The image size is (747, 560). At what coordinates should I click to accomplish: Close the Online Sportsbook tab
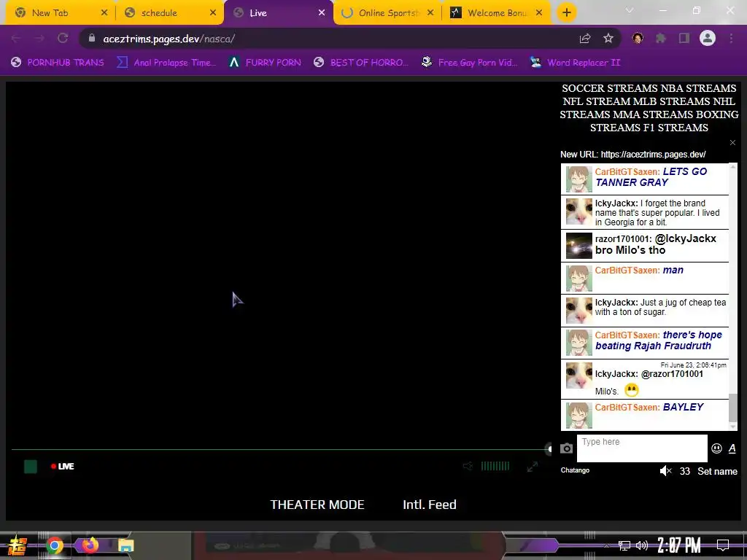[x=430, y=13]
